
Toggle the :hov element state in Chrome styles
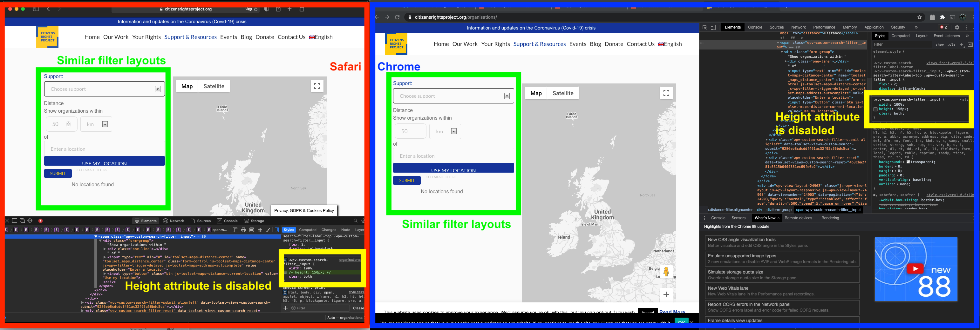[x=940, y=44]
